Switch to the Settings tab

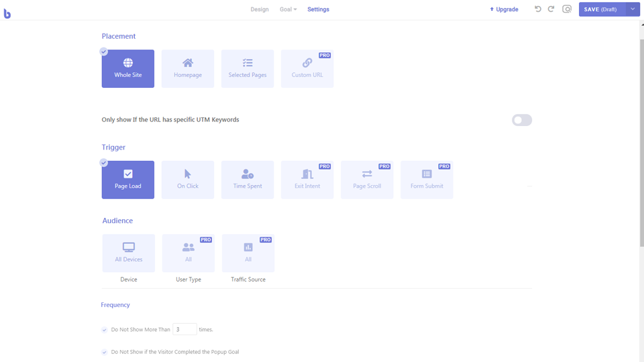point(318,9)
